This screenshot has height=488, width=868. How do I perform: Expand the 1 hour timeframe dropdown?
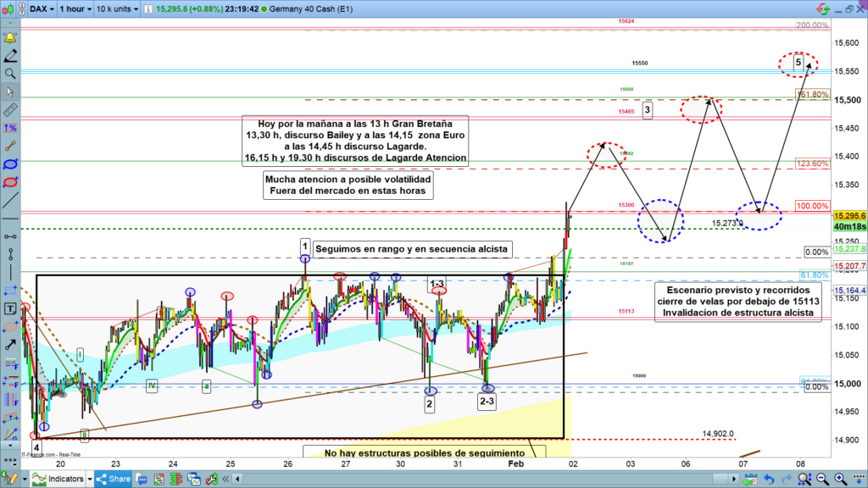point(75,8)
